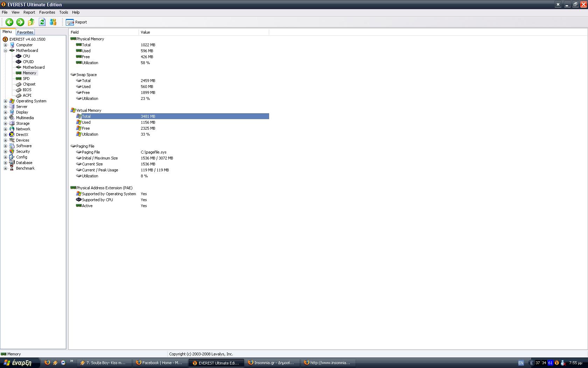This screenshot has width=588, height=368.
Task: Select the Current / Peak Usage row
Action: coord(169,170)
